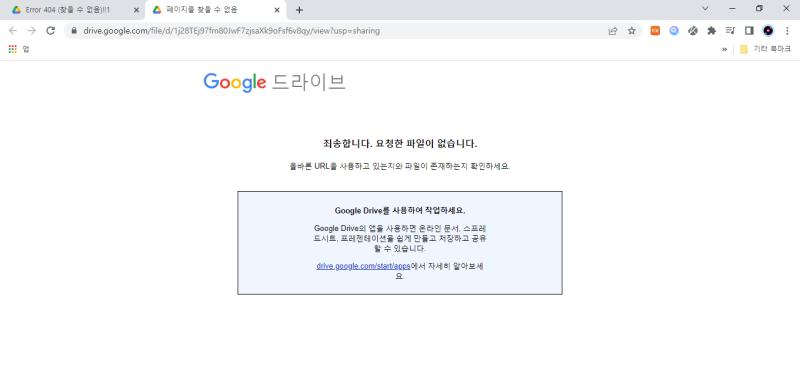The image size is (800, 375).
Task: Show hidden bookmarks with the double chevron
Action: (x=724, y=49)
